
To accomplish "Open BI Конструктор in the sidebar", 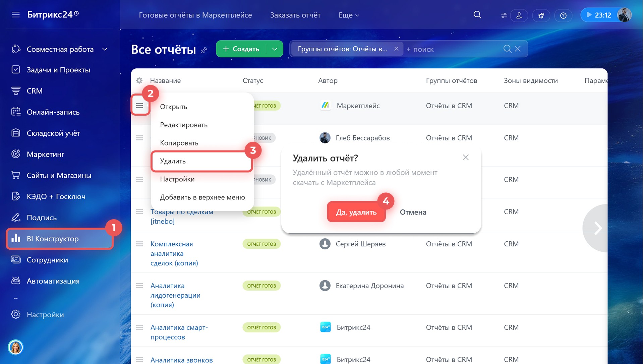I will point(53,239).
